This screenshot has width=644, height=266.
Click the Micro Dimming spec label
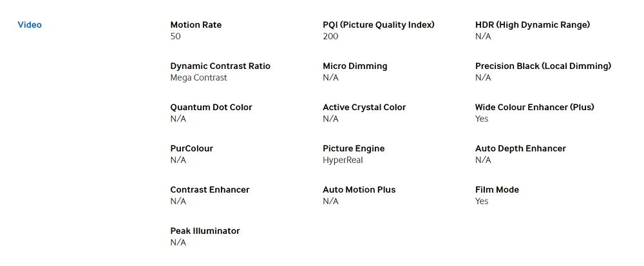click(355, 66)
